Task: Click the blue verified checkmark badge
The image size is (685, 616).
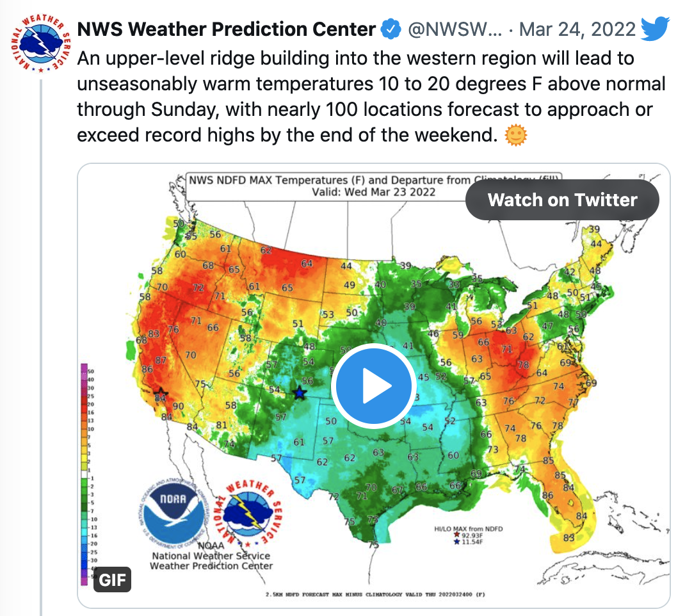Action: tap(391, 29)
